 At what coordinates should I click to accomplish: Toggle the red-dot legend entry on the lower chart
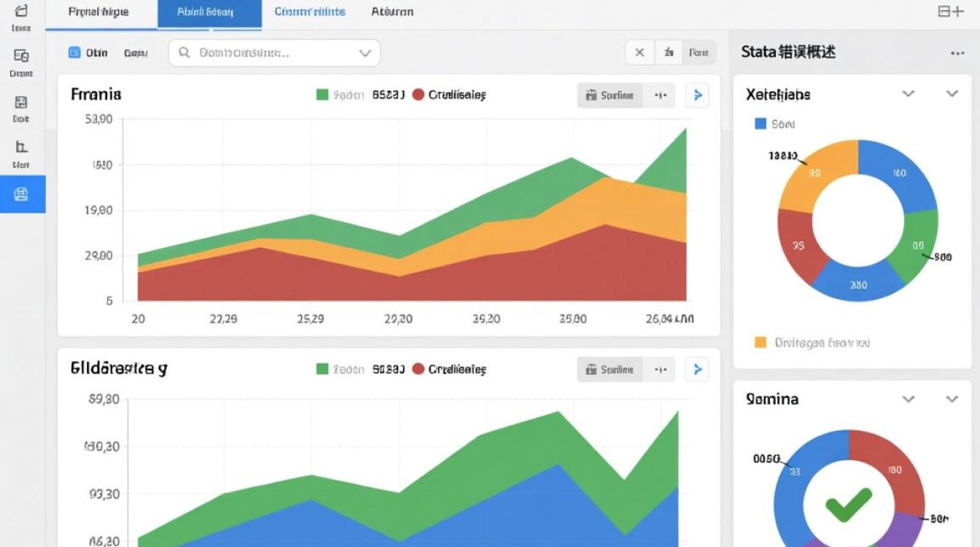point(449,370)
